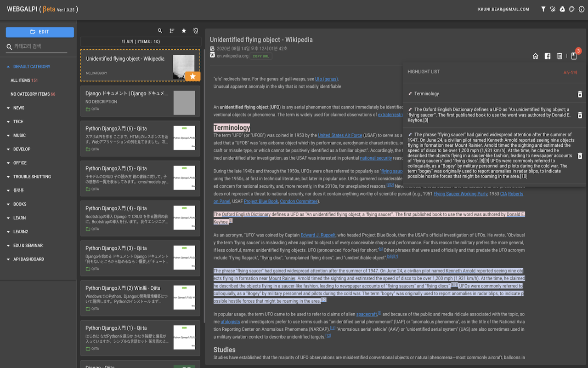
Task: Delete the Oxford English Dictionary highlight entry
Action: 580,115
